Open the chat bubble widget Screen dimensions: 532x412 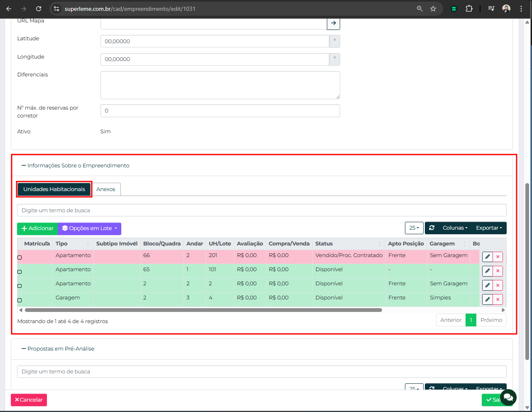tap(508, 397)
